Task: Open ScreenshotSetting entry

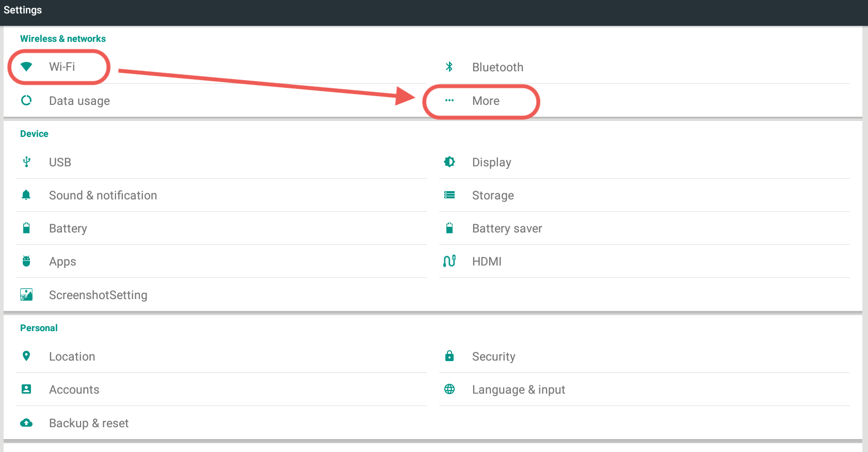Action: 98,295
